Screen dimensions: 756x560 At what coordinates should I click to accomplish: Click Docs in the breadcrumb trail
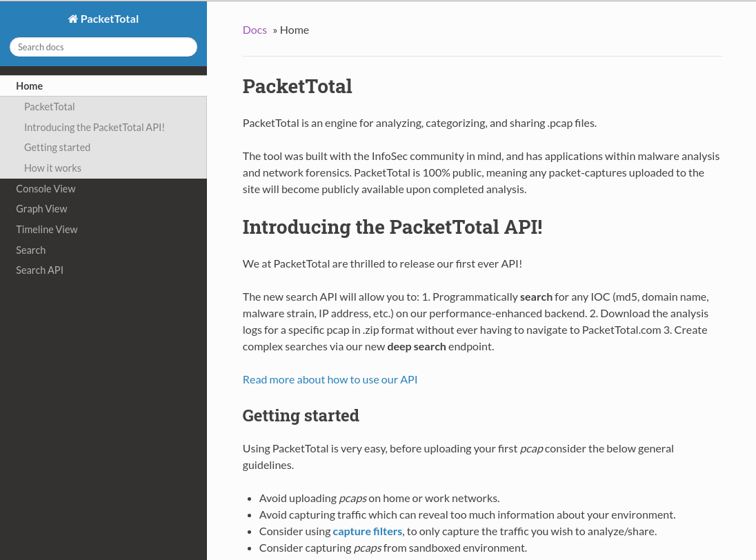(255, 29)
